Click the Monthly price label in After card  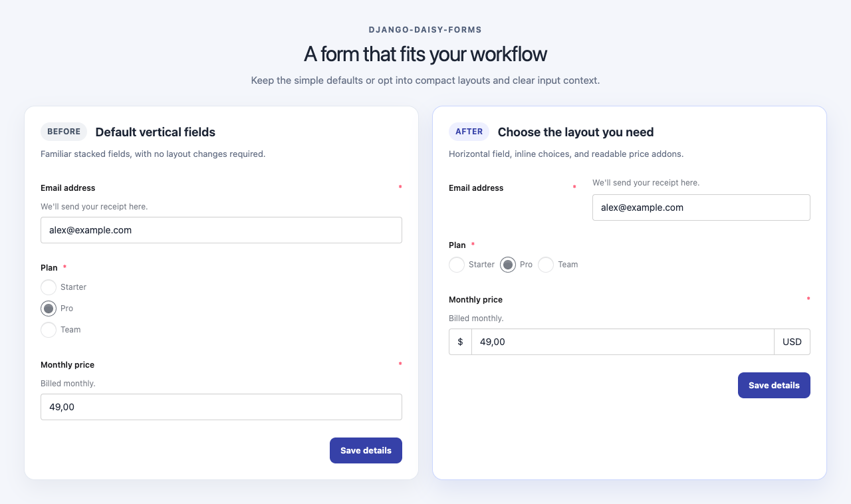pyautogui.click(x=475, y=300)
